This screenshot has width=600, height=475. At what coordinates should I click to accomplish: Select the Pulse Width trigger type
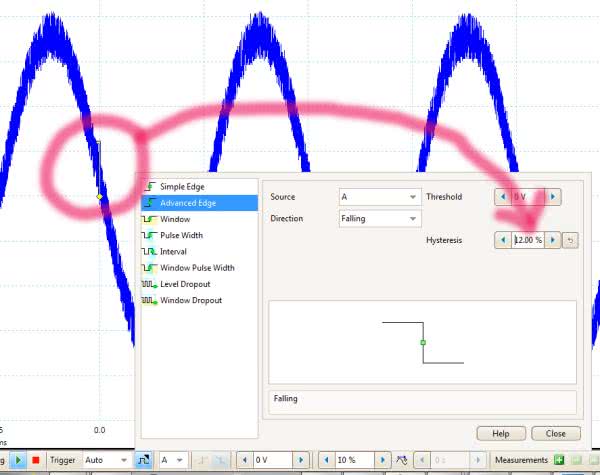coord(181,236)
